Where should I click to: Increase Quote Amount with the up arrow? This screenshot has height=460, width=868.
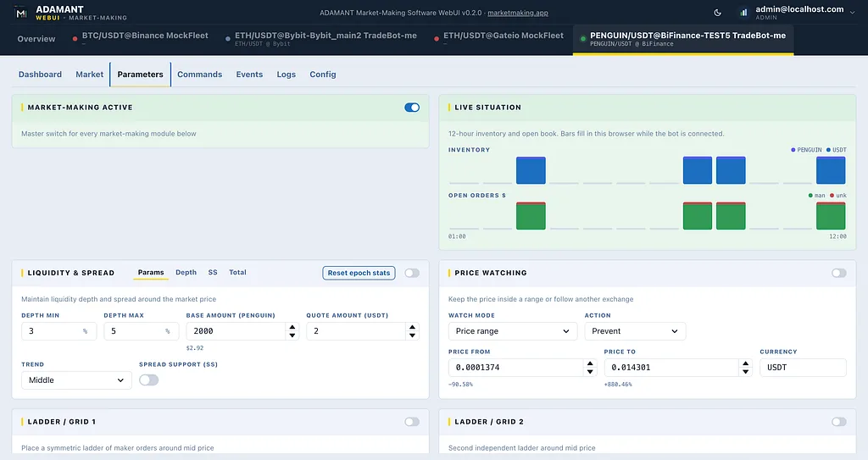click(x=413, y=327)
